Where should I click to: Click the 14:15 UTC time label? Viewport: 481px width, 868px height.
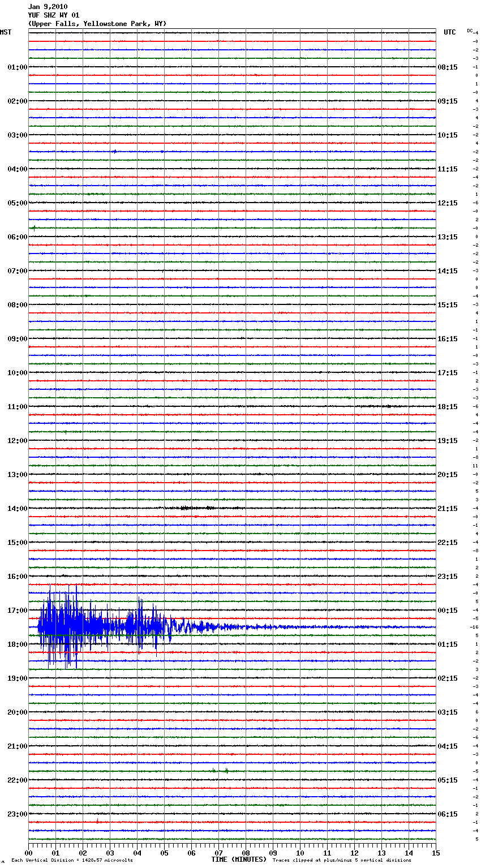(448, 271)
